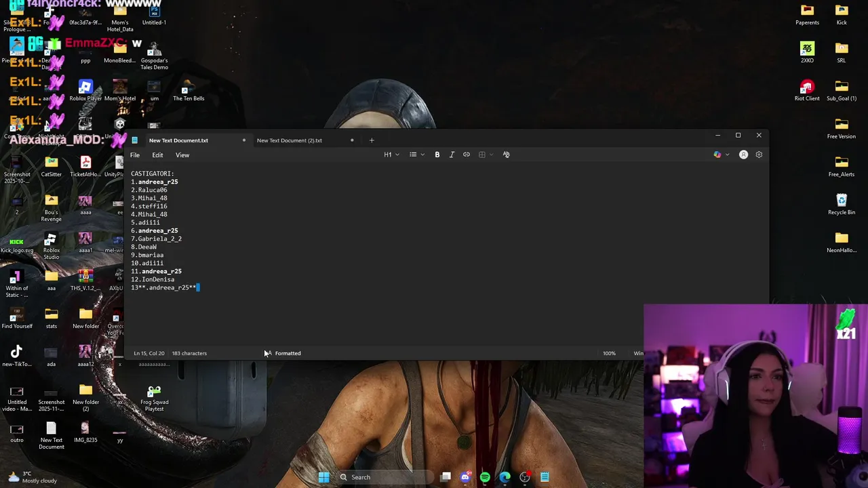Click the Copilot icon in Notepad
This screenshot has width=868, height=488.
[717, 155]
